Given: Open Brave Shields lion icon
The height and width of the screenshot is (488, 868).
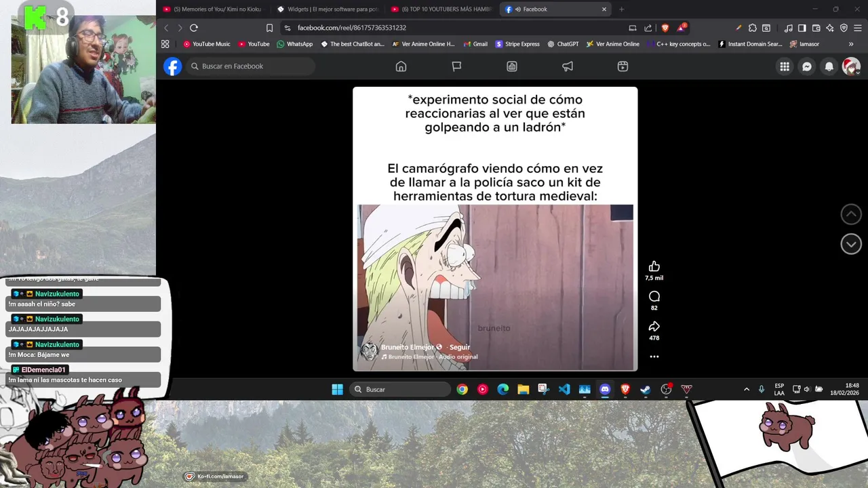Looking at the screenshot, I should click(x=665, y=28).
